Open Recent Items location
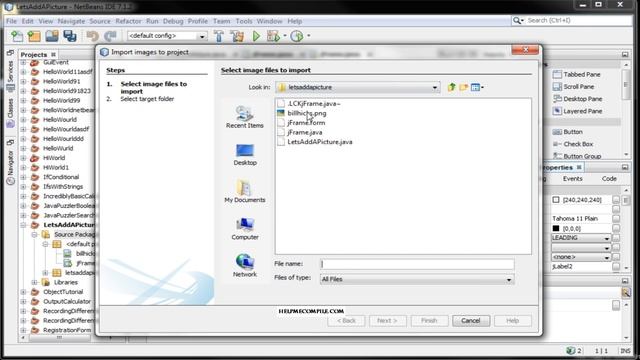The height and width of the screenshot is (360, 640). [245, 117]
